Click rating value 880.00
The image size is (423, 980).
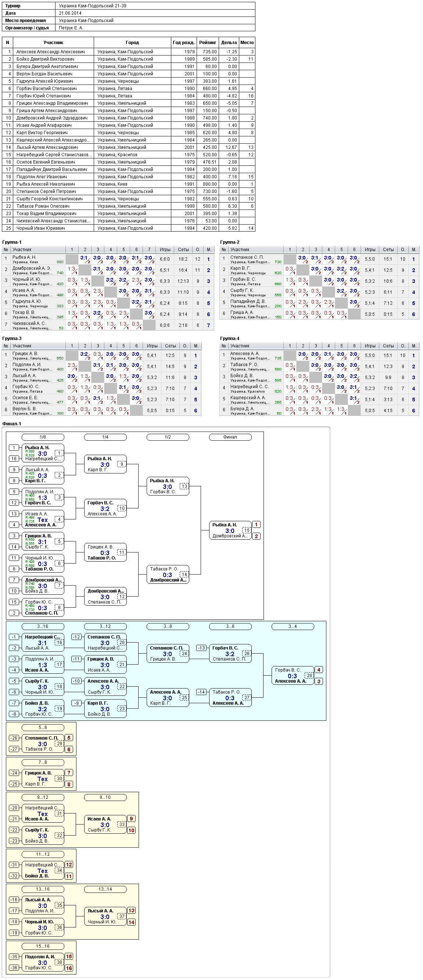209,184
